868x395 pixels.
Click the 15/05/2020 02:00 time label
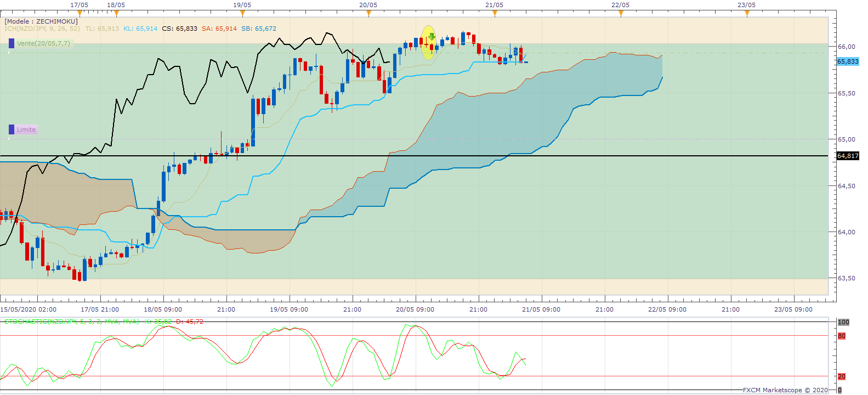click(x=29, y=309)
